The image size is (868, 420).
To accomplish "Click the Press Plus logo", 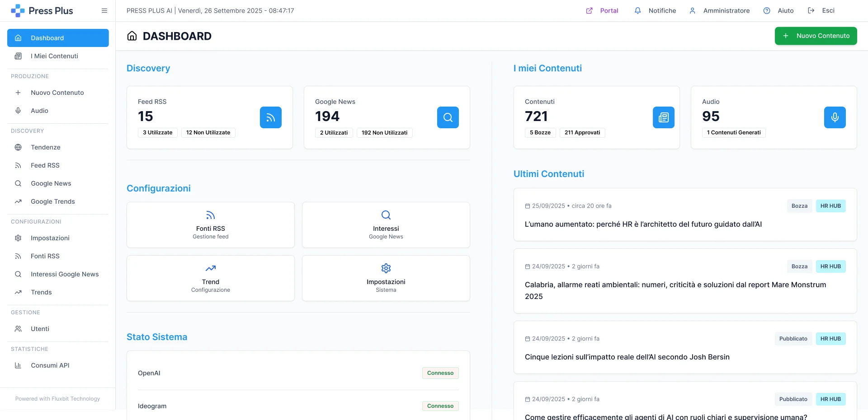I will 42,11.
